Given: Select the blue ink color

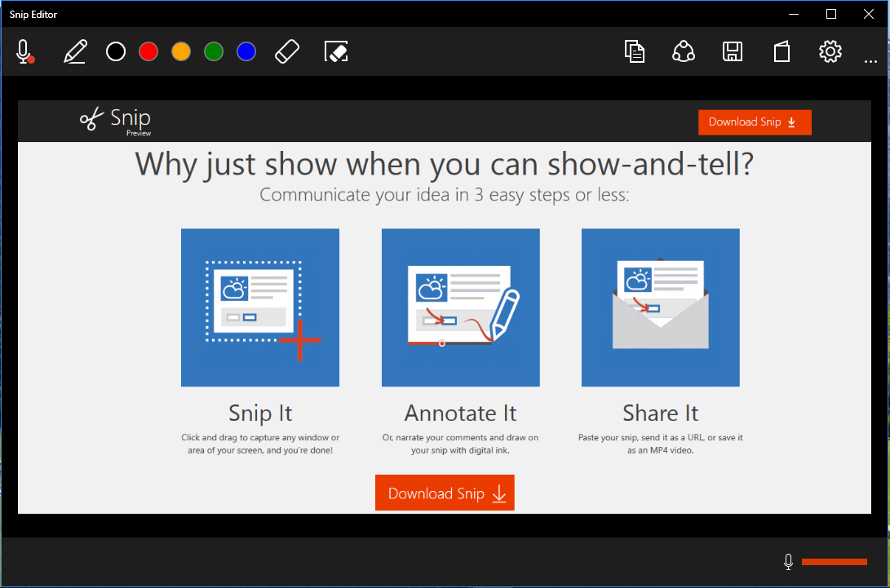Looking at the screenshot, I should point(246,51).
